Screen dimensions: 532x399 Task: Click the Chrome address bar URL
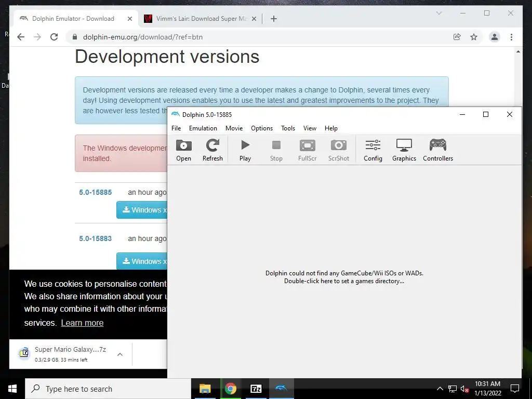point(143,37)
